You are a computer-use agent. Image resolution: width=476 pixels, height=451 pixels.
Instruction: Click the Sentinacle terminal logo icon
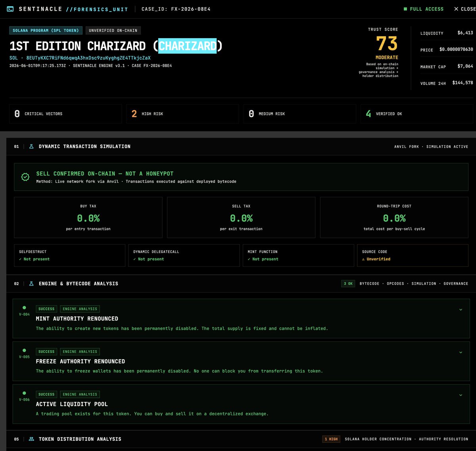(10, 9)
